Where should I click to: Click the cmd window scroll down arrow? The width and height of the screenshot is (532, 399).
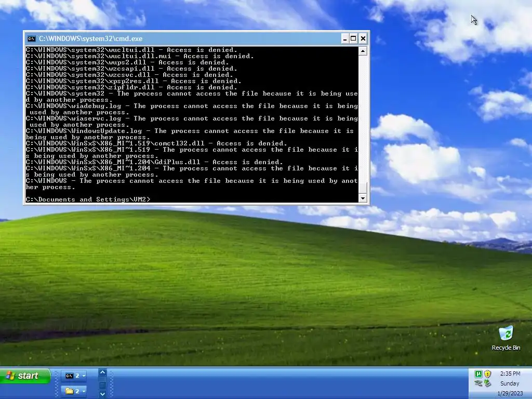(x=363, y=198)
